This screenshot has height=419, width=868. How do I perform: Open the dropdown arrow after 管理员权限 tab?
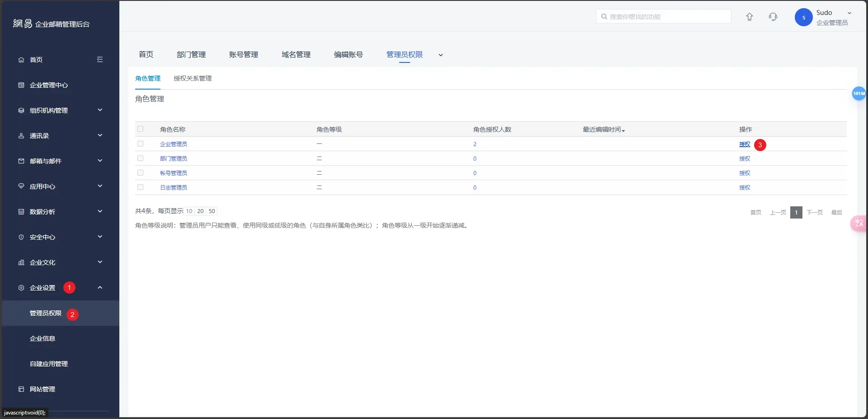(441, 55)
